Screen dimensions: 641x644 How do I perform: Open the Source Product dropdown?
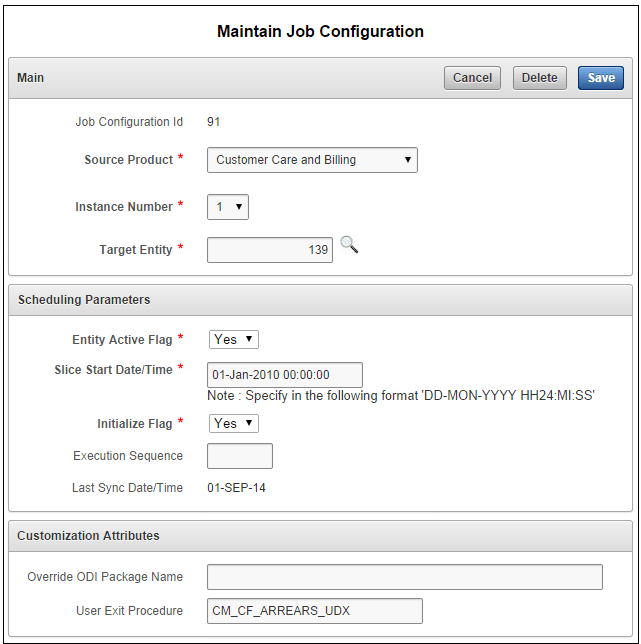[312, 160]
